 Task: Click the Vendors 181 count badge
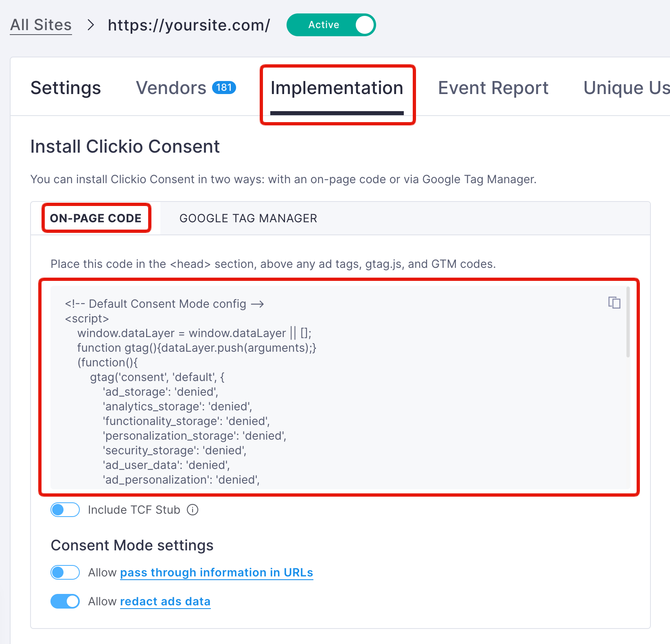pos(224,88)
